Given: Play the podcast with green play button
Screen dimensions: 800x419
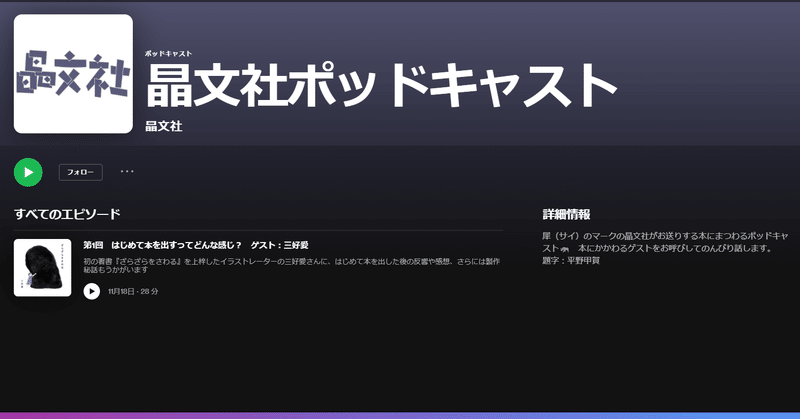Looking at the screenshot, I should [28, 172].
